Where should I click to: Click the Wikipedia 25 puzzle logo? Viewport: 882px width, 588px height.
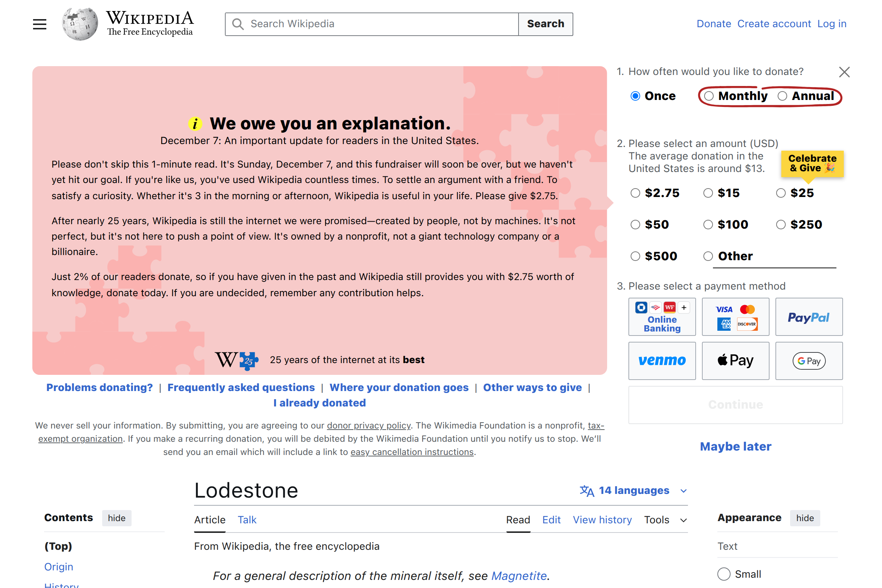tap(237, 361)
